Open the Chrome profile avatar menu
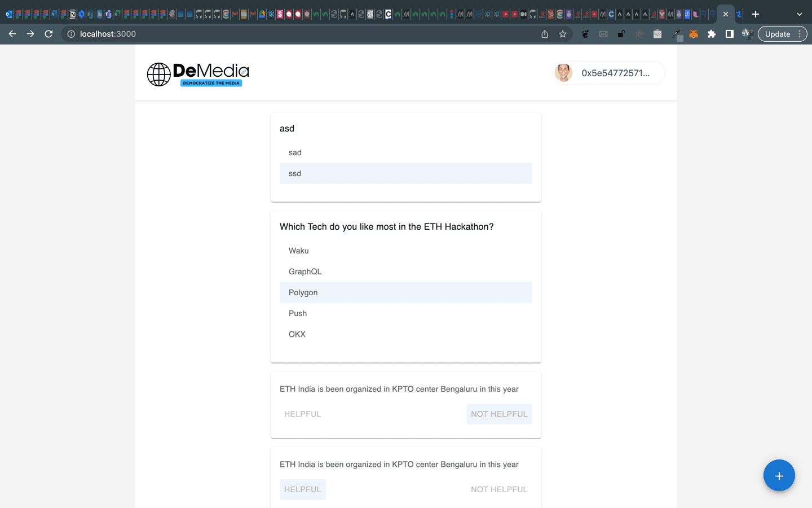This screenshot has height=508, width=812. click(748, 34)
